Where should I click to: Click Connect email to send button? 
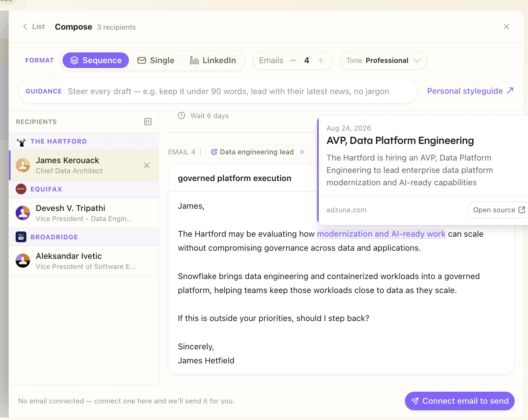click(460, 401)
